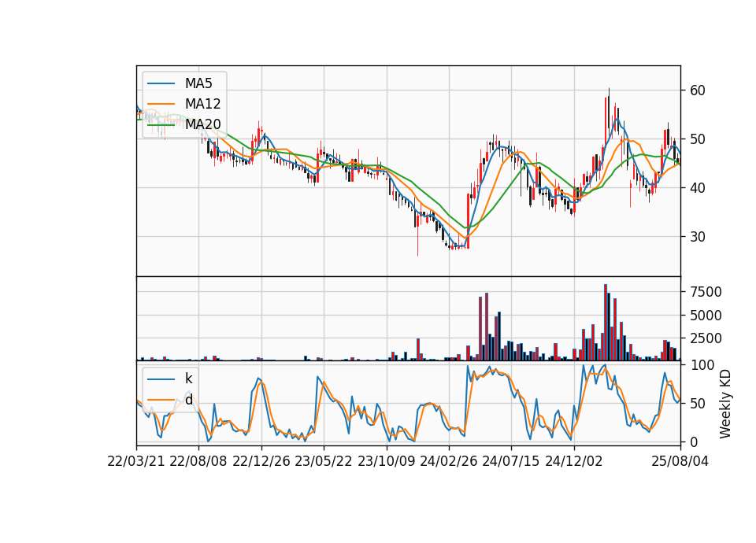This screenshot has width=756, height=543.
Task: Click the 24/12/02 date label
Action: (x=574, y=461)
